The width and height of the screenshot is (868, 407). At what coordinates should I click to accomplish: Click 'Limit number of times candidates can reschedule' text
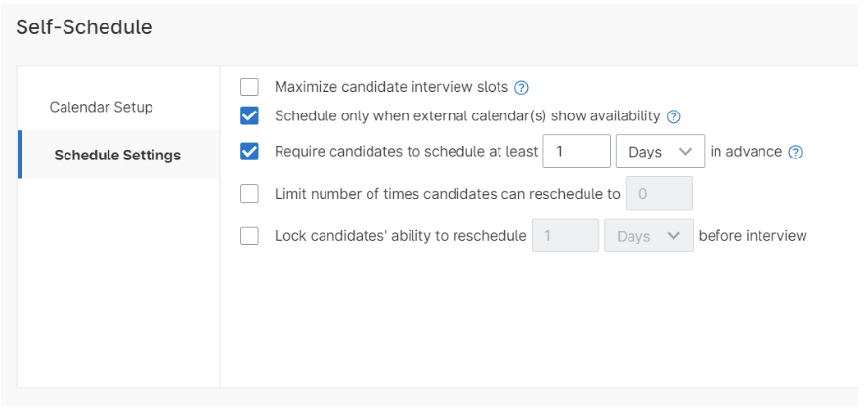(447, 194)
